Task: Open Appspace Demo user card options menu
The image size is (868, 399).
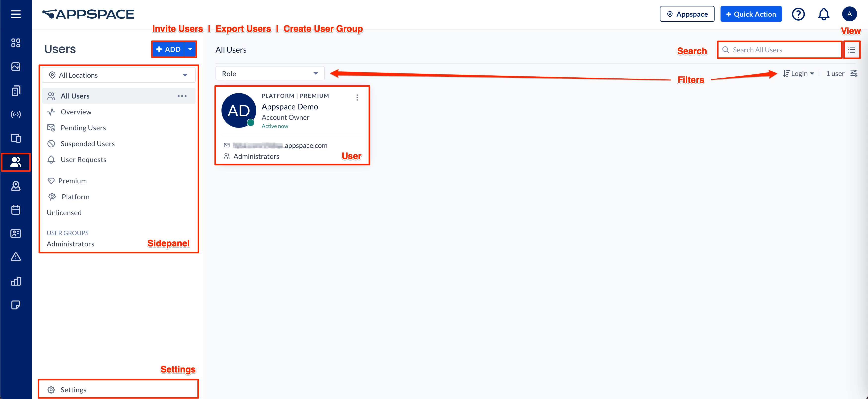Action: point(357,98)
